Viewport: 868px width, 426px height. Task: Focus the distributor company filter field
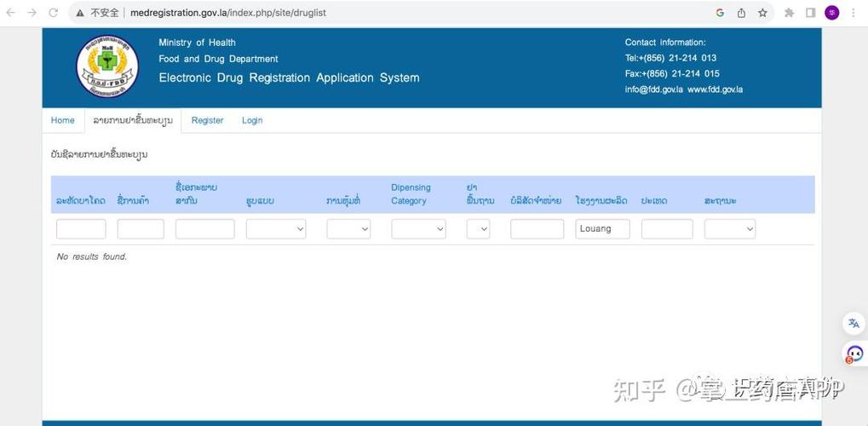click(x=537, y=229)
